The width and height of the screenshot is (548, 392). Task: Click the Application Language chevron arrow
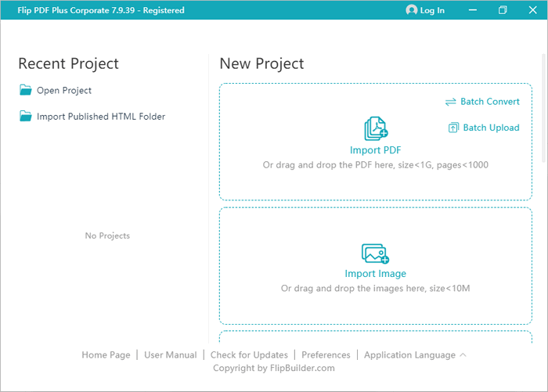tap(463, 354)
